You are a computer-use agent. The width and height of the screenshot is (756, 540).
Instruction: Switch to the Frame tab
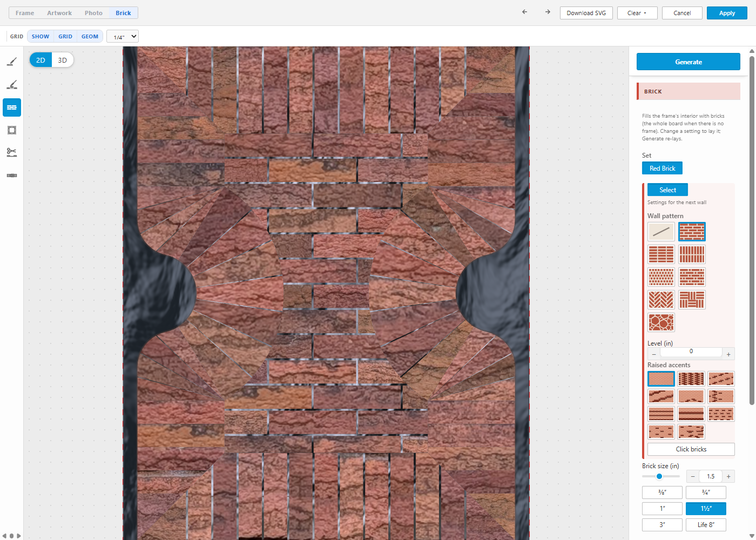(x=25, y=13)
